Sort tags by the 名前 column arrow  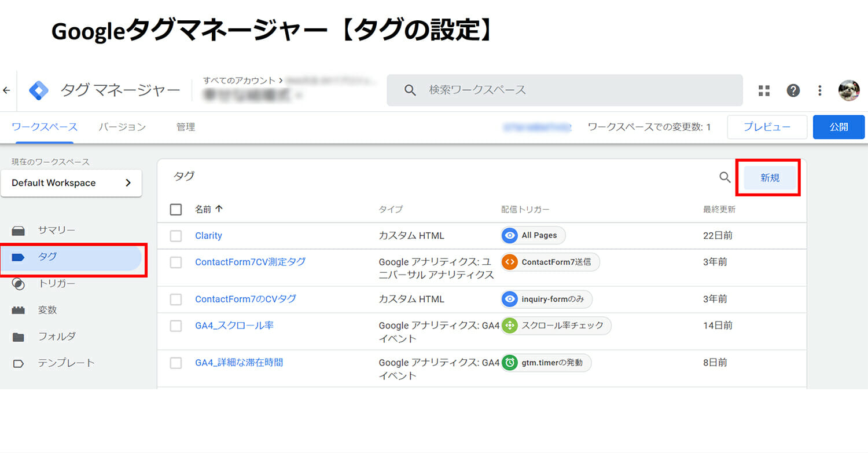pos(219,210)
